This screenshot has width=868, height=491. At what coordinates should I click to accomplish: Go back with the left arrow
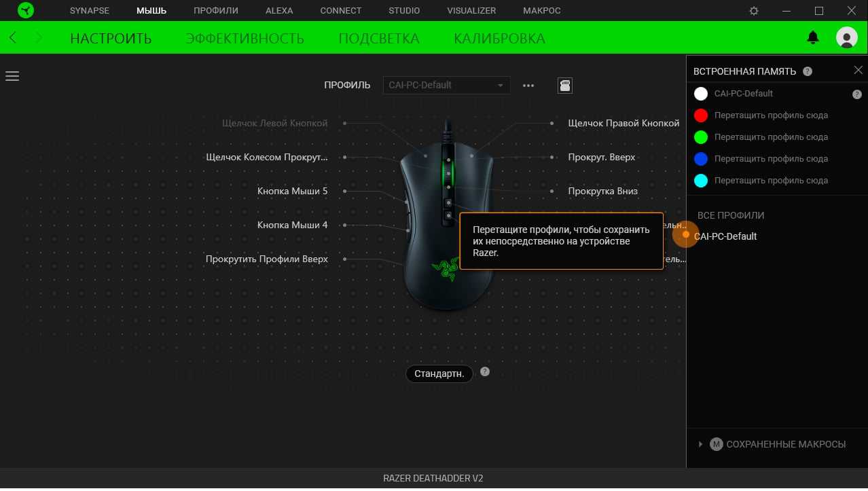click(14, 38)
